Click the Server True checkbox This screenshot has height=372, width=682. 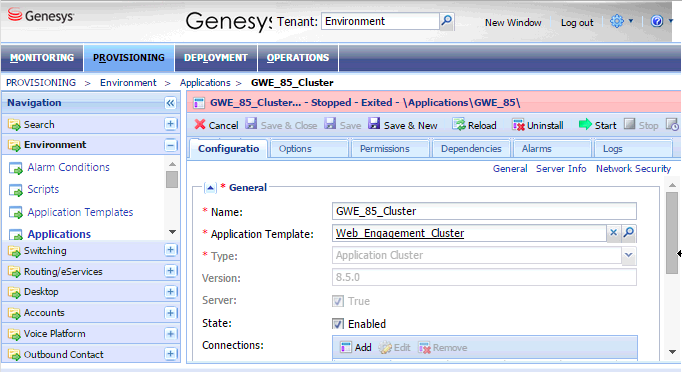pyautogui.click(x=338, y=301)
